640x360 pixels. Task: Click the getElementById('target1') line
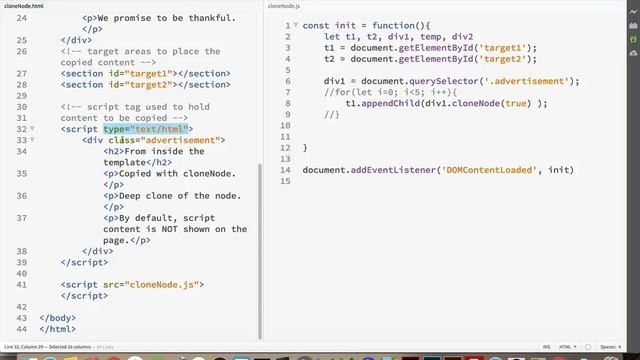point(430,48)
